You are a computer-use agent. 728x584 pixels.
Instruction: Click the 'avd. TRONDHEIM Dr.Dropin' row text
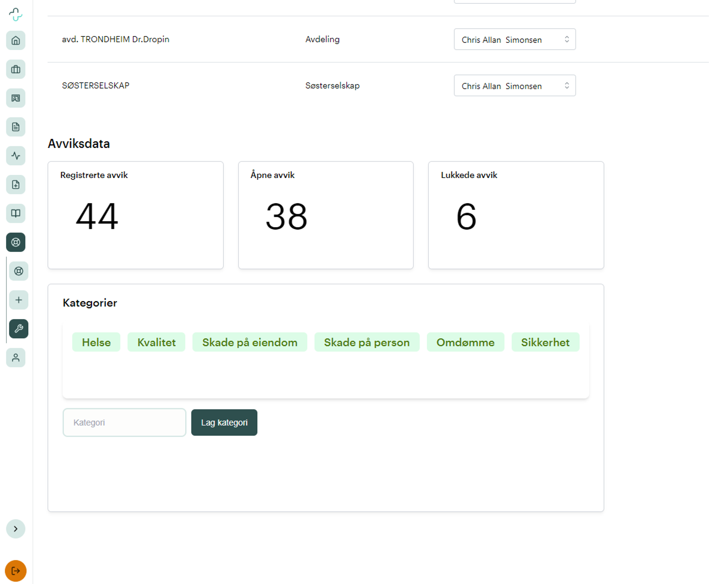tap(115, 39)
